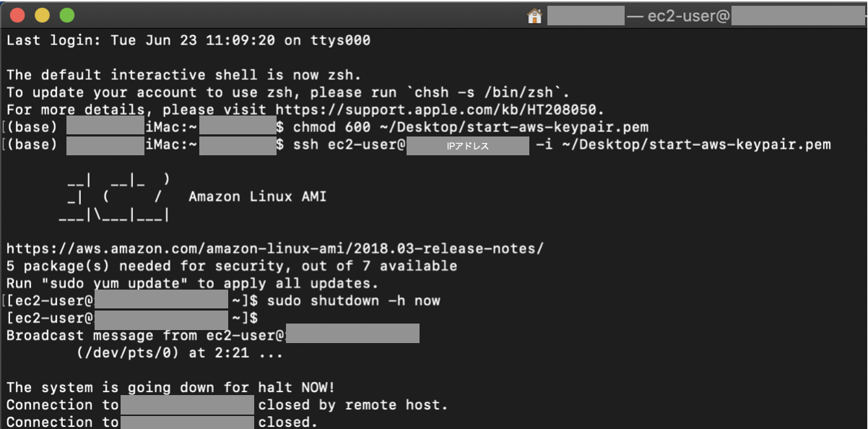Click the home folder icon in title bar
The height and width of the screenshot is (429, 868).
click(x=535, y=16)
